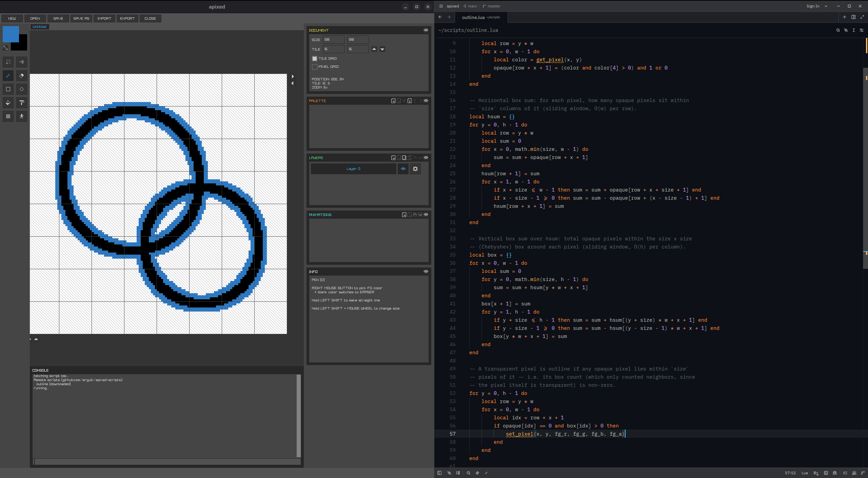Open debugger panel in editor status bar
868x478 pixels.
pyautogui.click(x=835, y=473)
